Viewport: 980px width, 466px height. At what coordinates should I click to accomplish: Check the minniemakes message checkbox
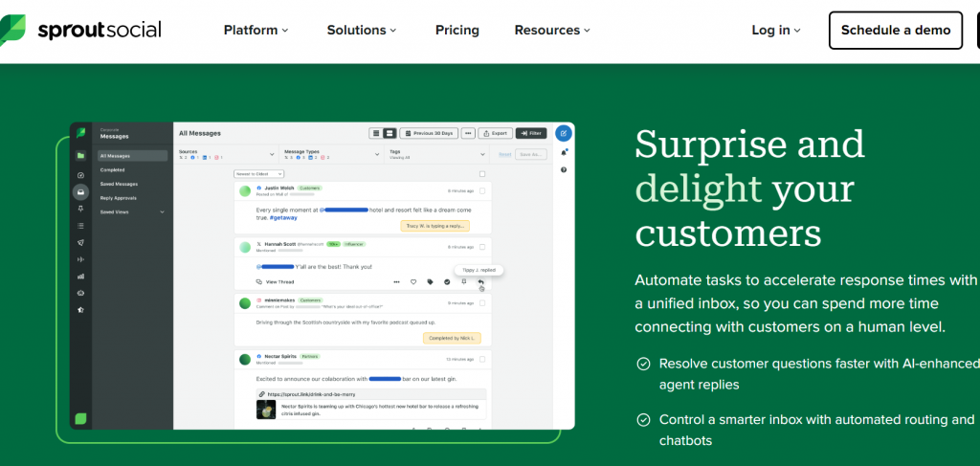pyautogui.click(x=482, y=303)
